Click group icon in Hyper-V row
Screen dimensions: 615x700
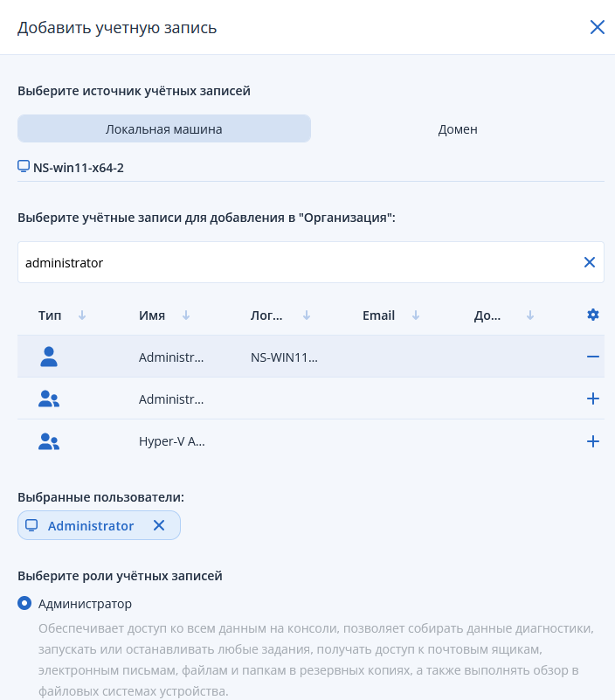click(49, 441)
